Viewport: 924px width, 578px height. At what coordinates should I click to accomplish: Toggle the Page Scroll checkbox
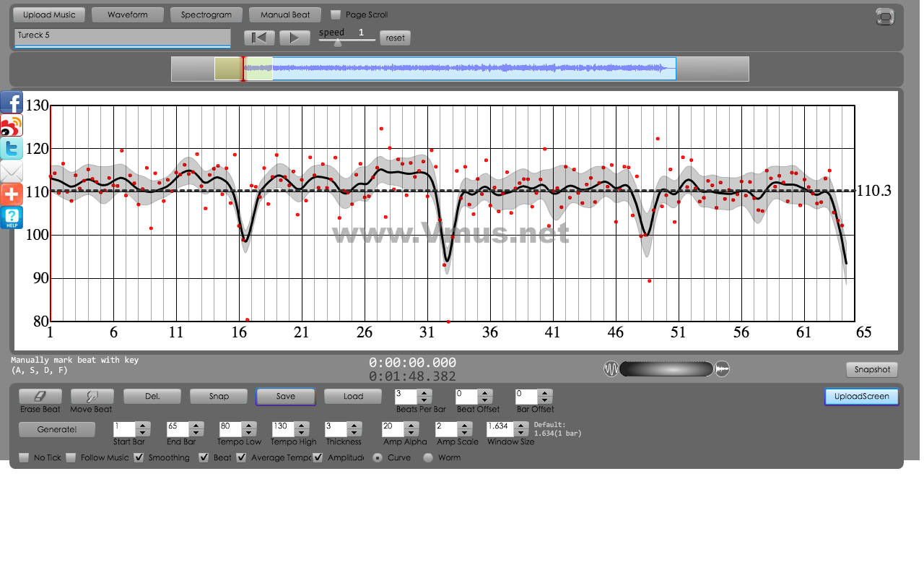pyautogui.click(x=336, y=14)
